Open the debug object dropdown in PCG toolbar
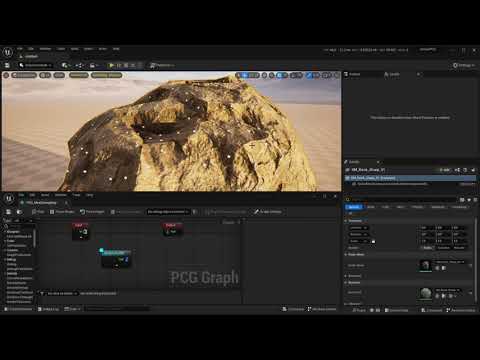 [x=168, y=212]
